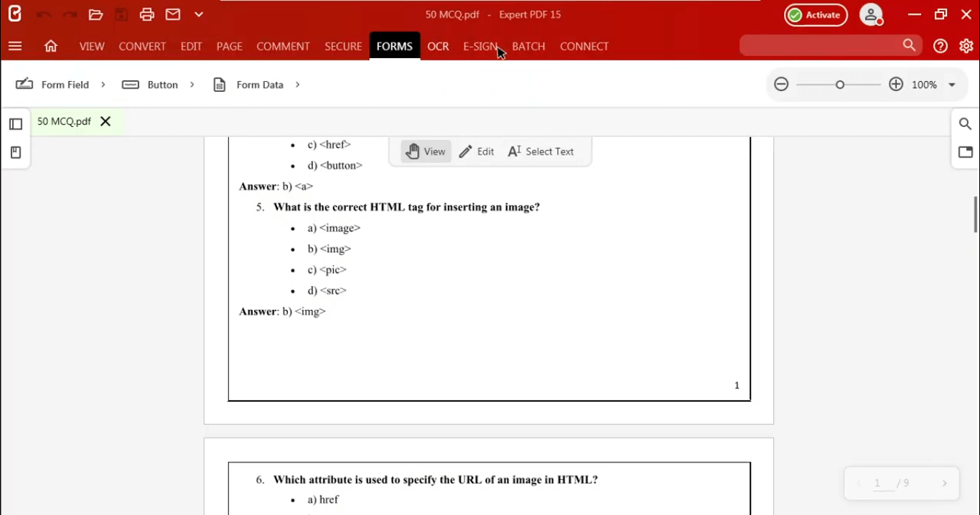The height and width of the screenshot is (515, 980).
Task: Select the 50 MCQ.pdf document tab
Action: tap(64, 121)
